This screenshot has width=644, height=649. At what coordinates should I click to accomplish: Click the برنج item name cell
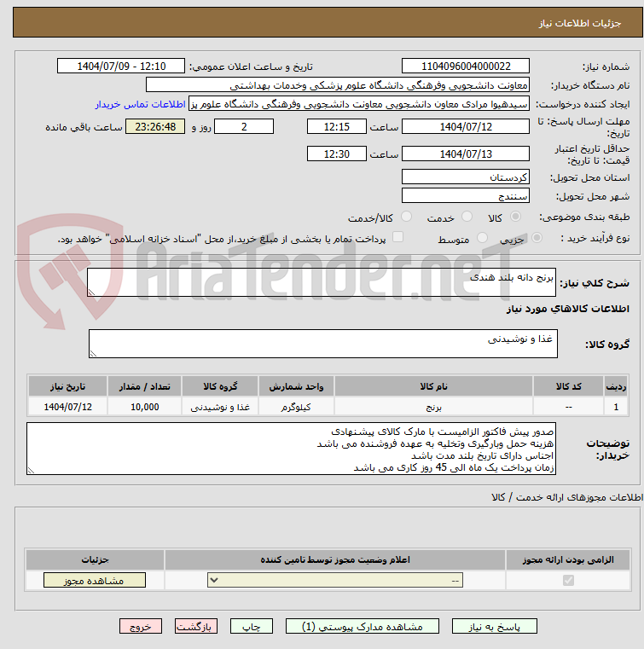[433, 407]
